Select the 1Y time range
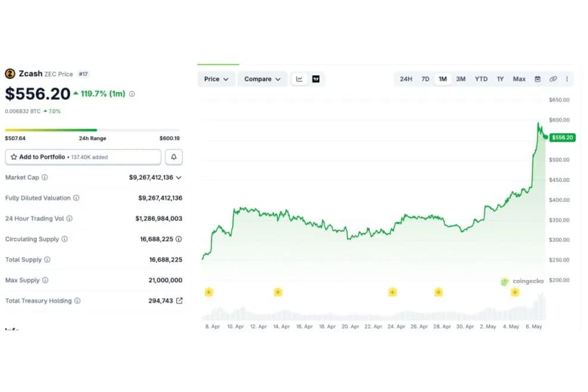Viewport: 588px width, 392px height. 500,79
